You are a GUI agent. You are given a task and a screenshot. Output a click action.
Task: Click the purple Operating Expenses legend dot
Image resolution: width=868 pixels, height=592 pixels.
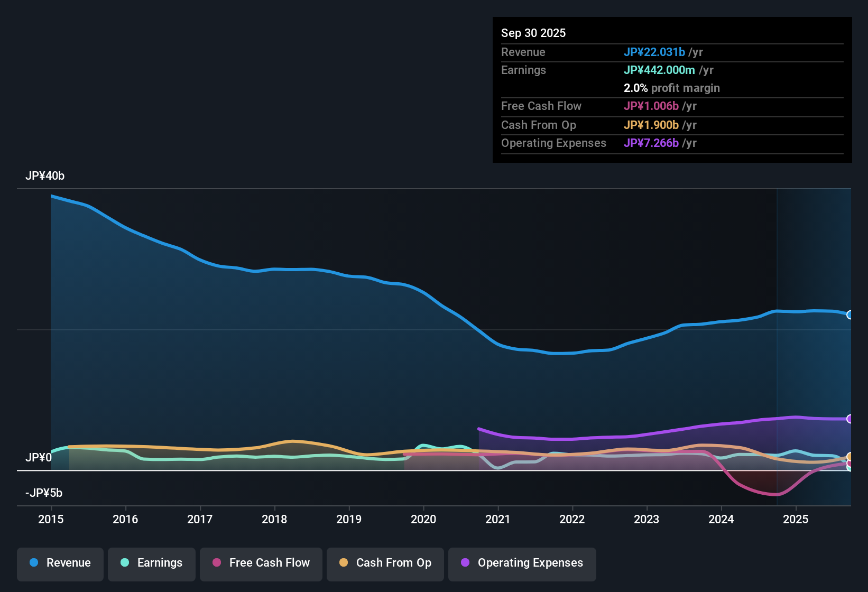coord(465,563)
